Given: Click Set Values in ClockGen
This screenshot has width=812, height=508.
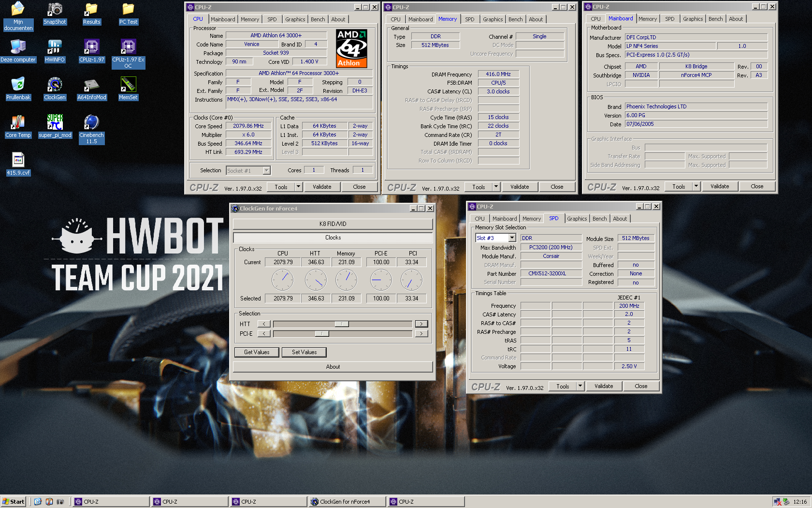Looking at the screenshot, I should (304, 352).
